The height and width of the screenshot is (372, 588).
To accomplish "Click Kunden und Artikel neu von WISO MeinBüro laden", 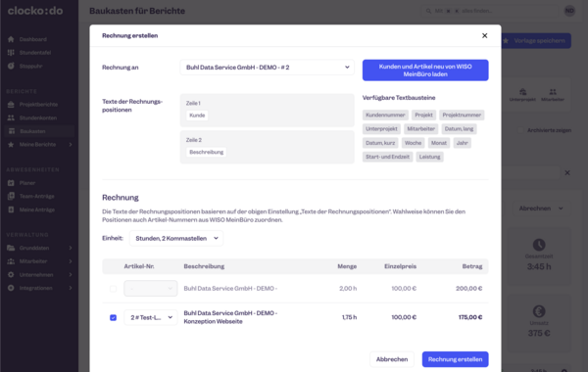I will (x=425, y=70).
